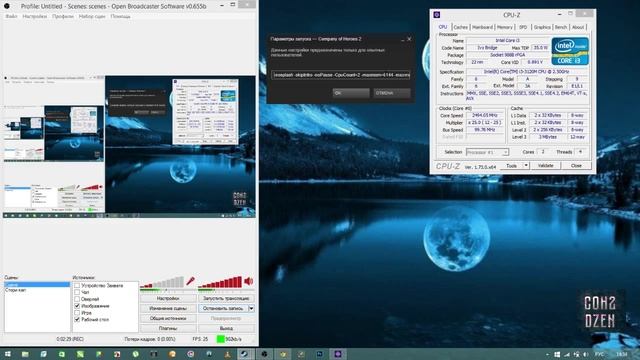The width and height of the screenshot is (640, 360).
Task: Click the OBS title bar app icon
Action: pyautogui.click(x=7, y=6)
